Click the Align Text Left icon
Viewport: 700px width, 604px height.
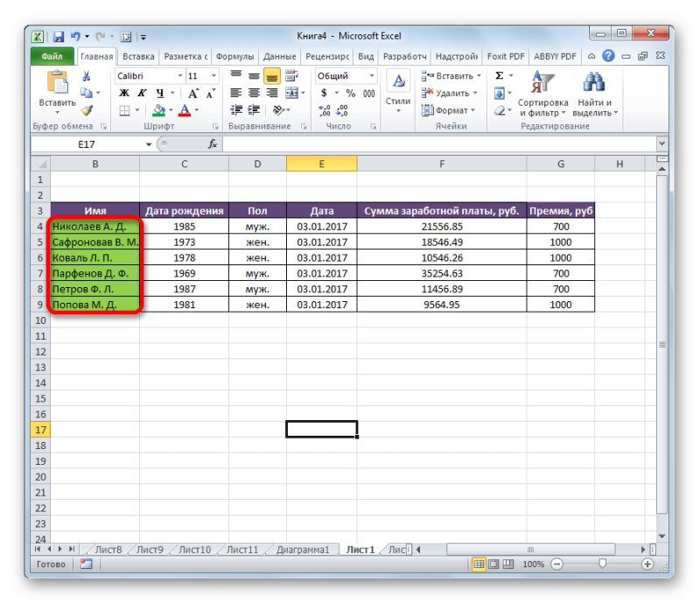[235, 93]
